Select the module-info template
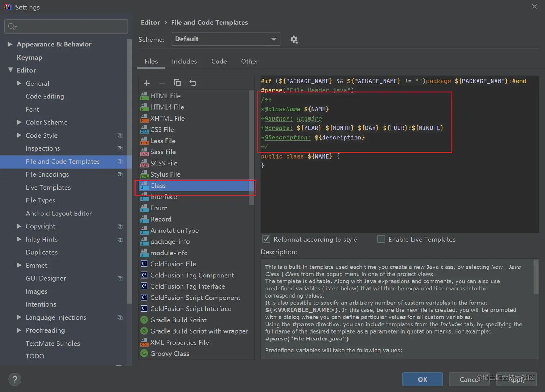Screen dimensions: 545x392 195,253
